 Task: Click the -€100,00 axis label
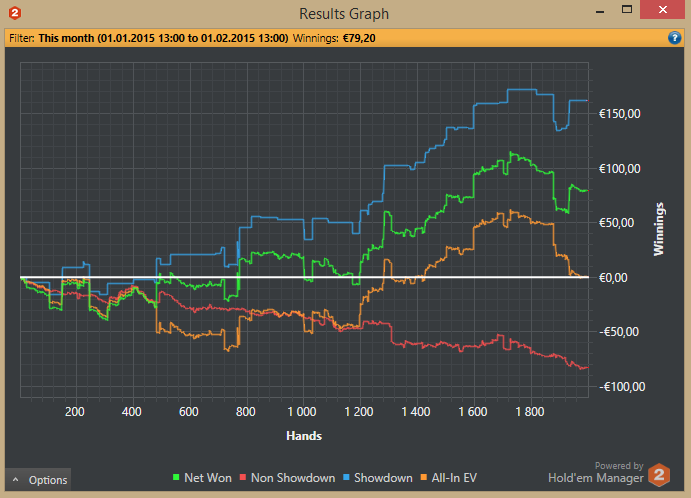click(x=622, y=387)
